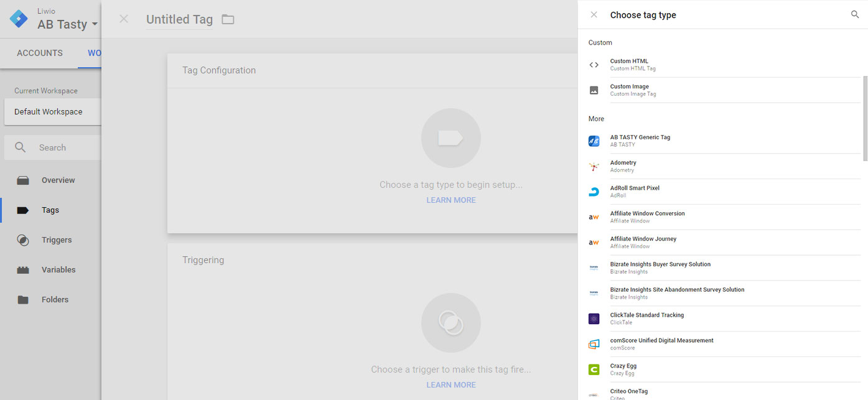Close the Choose tag type panel
Screen dimensions: 868x400
[594, 15]
